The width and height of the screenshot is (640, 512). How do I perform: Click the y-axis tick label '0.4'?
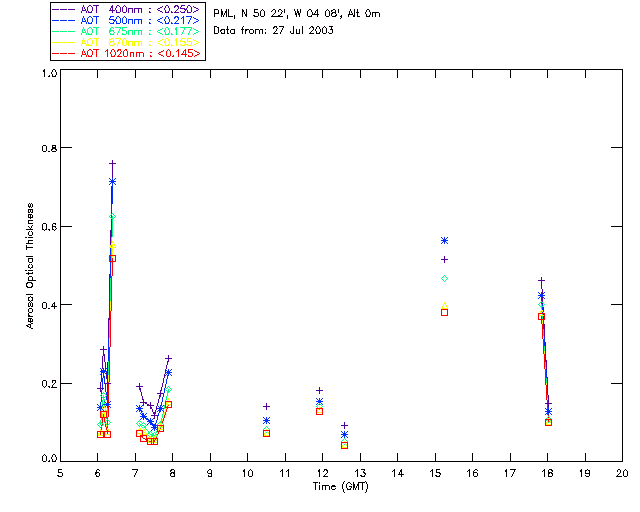tap(49, 305)
